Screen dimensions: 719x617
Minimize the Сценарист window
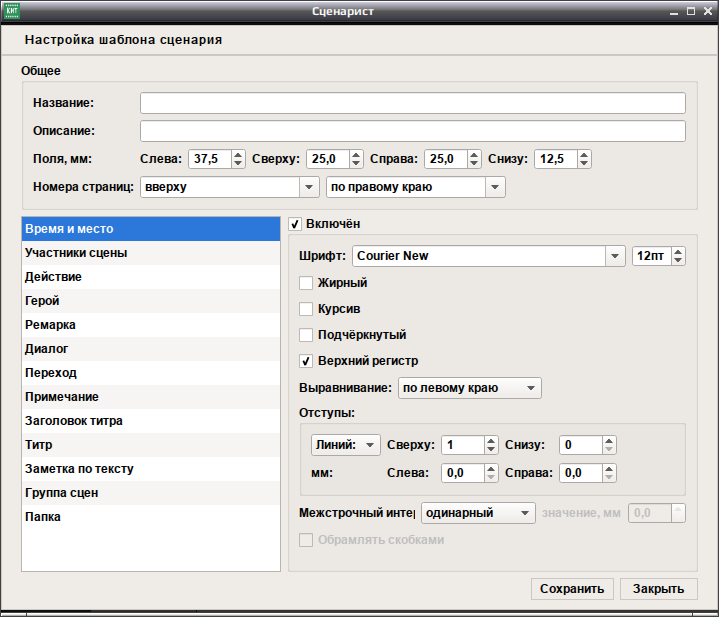674,12
